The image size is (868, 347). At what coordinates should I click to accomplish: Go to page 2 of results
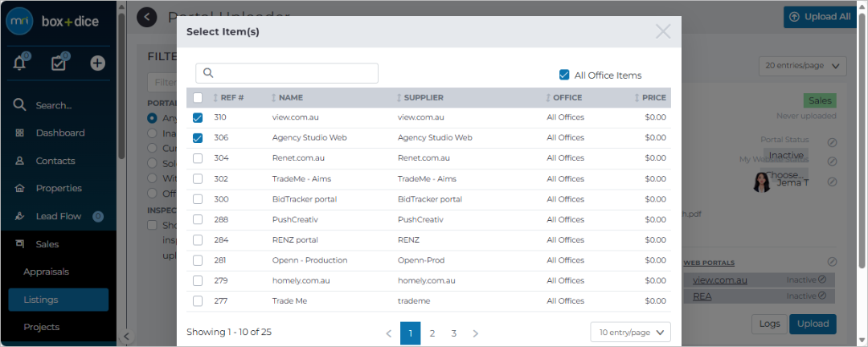[432, 333]
